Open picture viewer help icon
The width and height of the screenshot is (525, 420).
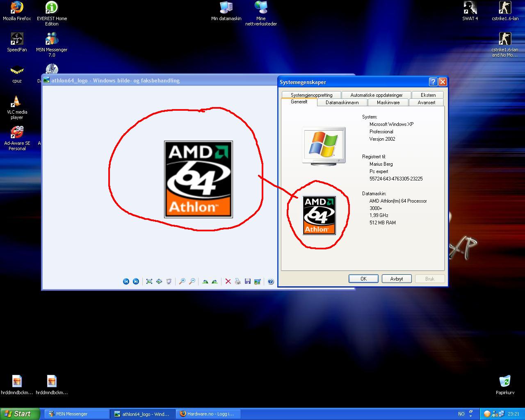coord(271,281)
